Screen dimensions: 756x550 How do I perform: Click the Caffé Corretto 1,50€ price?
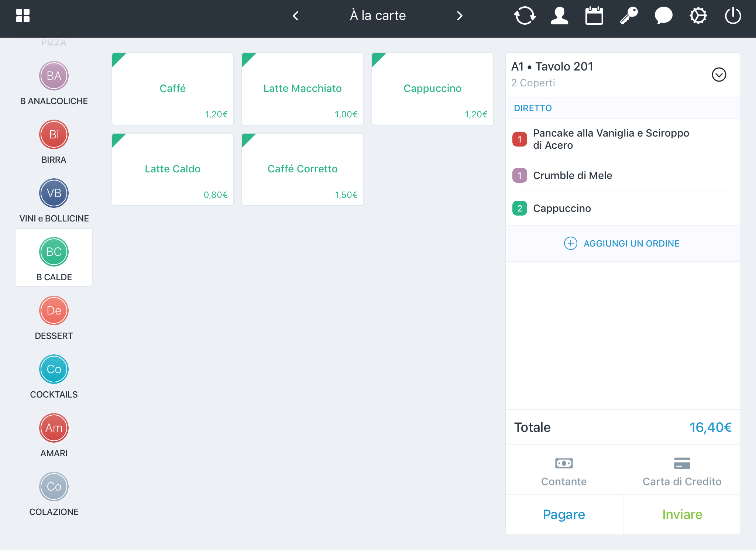pyautogui.click(x=346, y=195)
